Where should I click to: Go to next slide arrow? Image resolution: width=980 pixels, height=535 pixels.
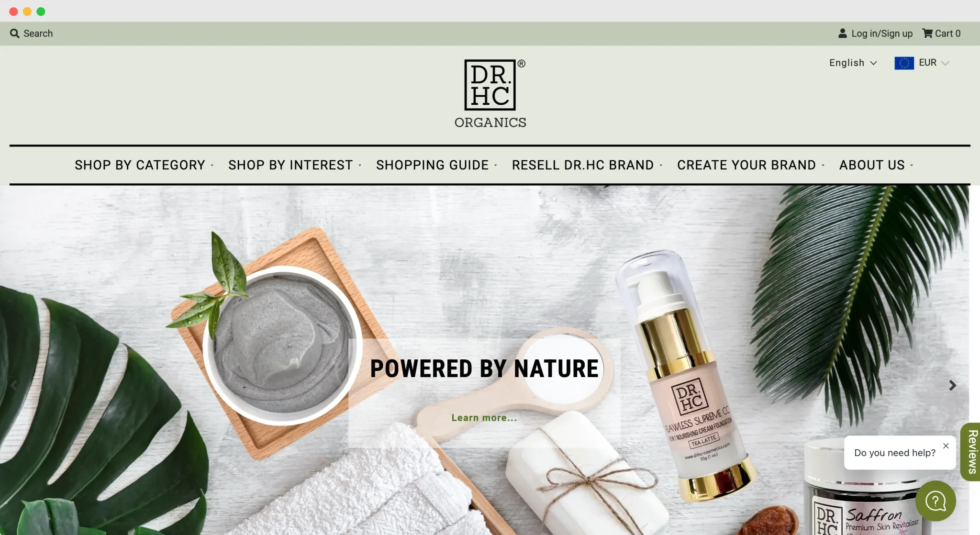pos(952,385)
